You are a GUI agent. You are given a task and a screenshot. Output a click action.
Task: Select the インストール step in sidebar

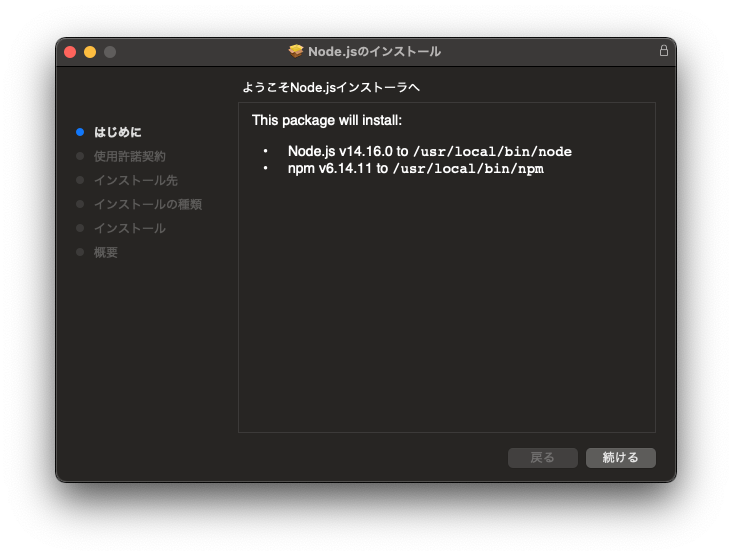[x=130, y=228]
